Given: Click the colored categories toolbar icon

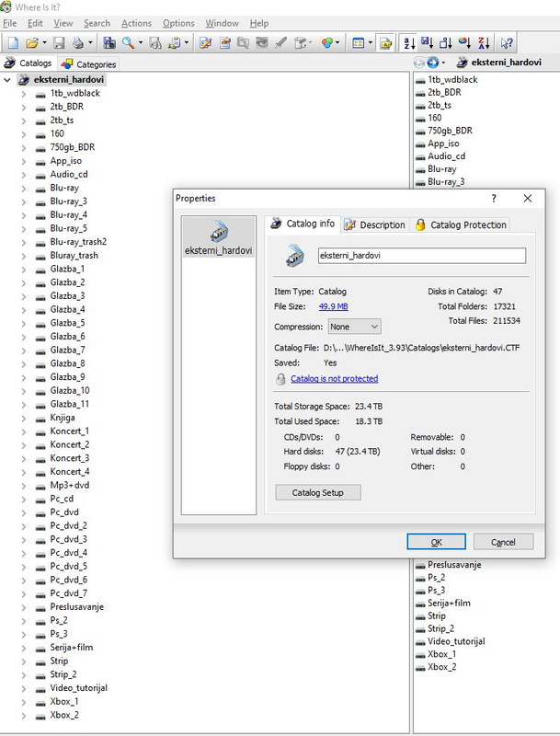Looking at the screenshot, I should coord(327,43).
